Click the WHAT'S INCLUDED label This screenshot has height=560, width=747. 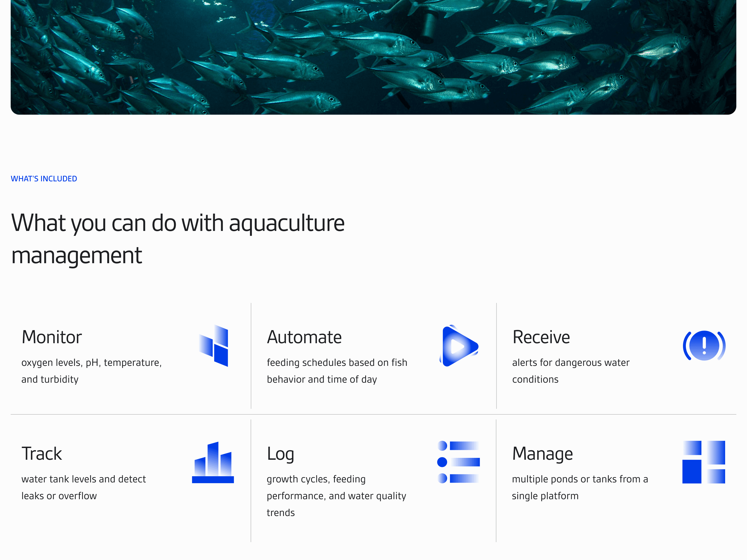pos(44,179)
